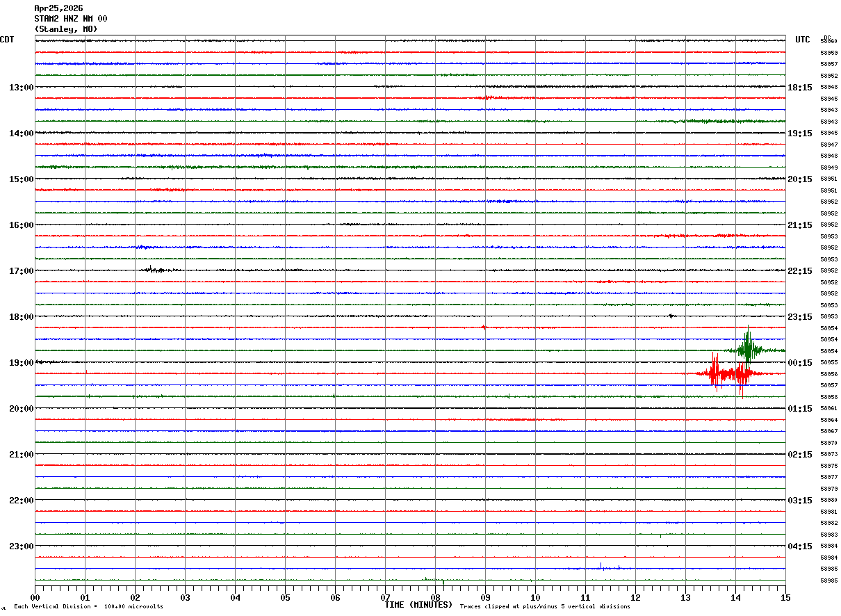
Task: Click the 19:15 UTC time label
Action: pos(800,133)
